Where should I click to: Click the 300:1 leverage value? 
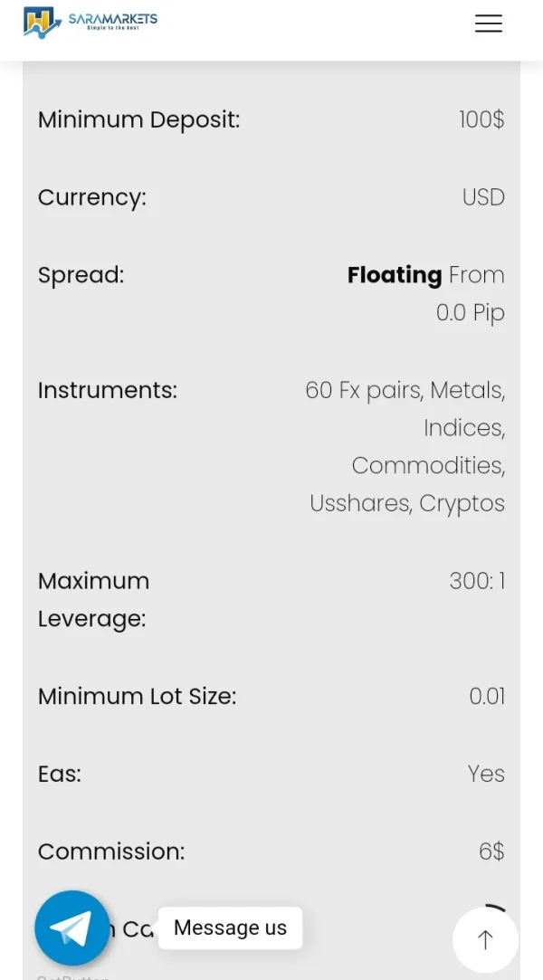[x=477, y=581]
